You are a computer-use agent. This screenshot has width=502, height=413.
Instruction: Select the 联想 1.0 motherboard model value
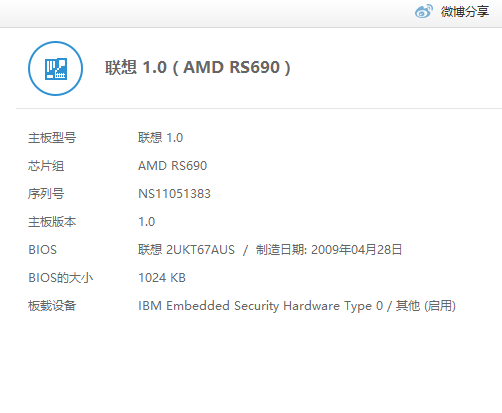(161, 138)
